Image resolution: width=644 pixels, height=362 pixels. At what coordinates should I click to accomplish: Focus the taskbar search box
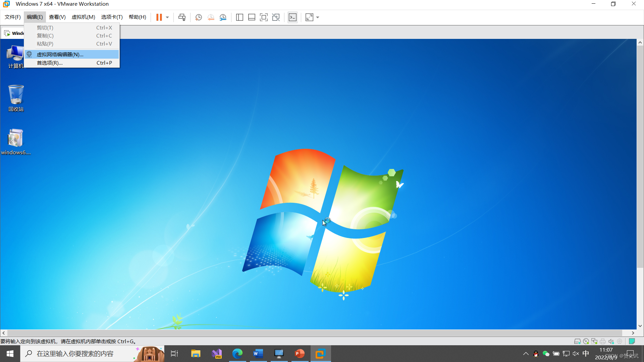coord(92,354)
